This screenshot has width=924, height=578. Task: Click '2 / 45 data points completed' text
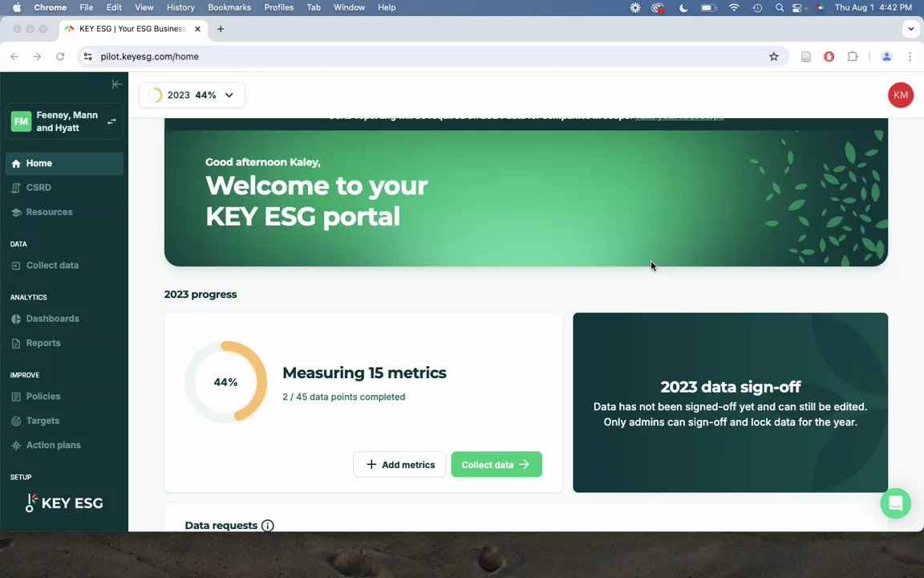(343, 397)
